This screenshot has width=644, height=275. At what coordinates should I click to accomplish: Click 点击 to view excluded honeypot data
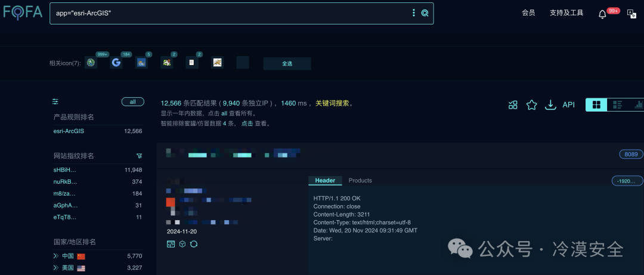[247, 123]
